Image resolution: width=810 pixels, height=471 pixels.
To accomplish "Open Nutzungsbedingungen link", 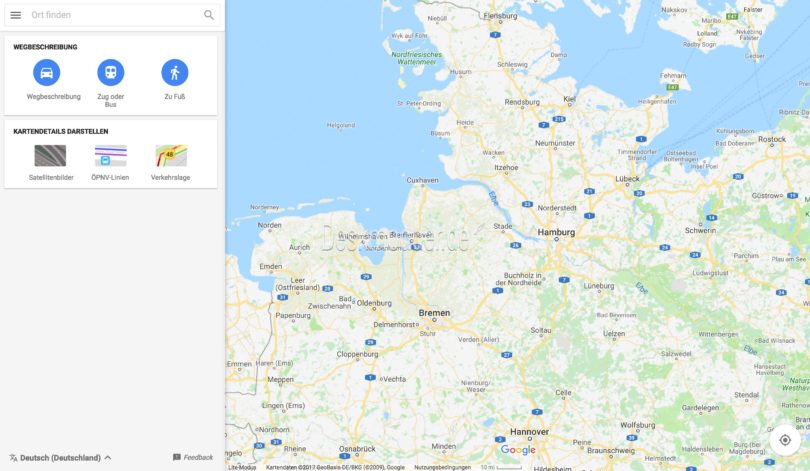I will click(x=442, y=467).
